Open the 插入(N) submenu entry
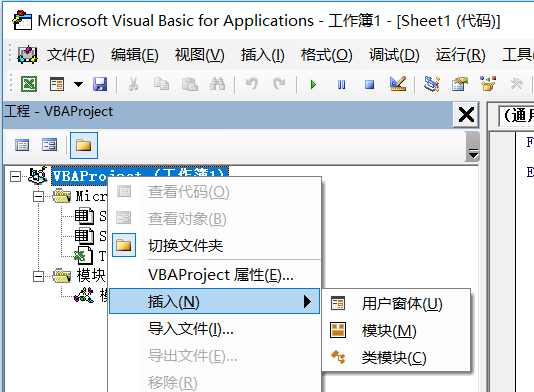The height and width of the screenshot is (392, 534). click(x=215, y=301)
